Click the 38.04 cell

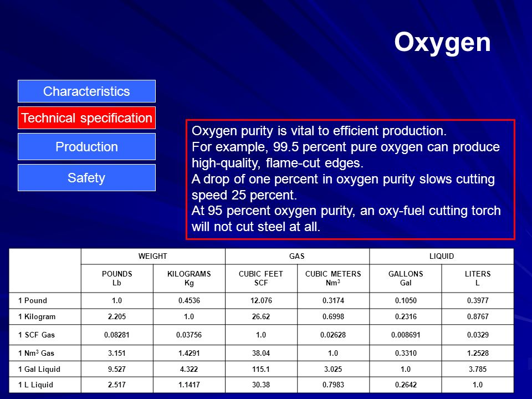click(x=261, y=353)
